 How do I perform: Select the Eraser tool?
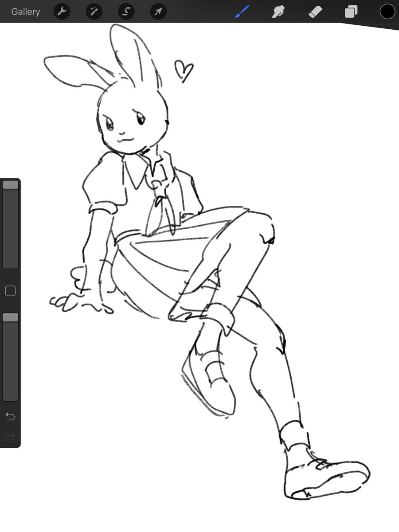[x=315, y=12]
